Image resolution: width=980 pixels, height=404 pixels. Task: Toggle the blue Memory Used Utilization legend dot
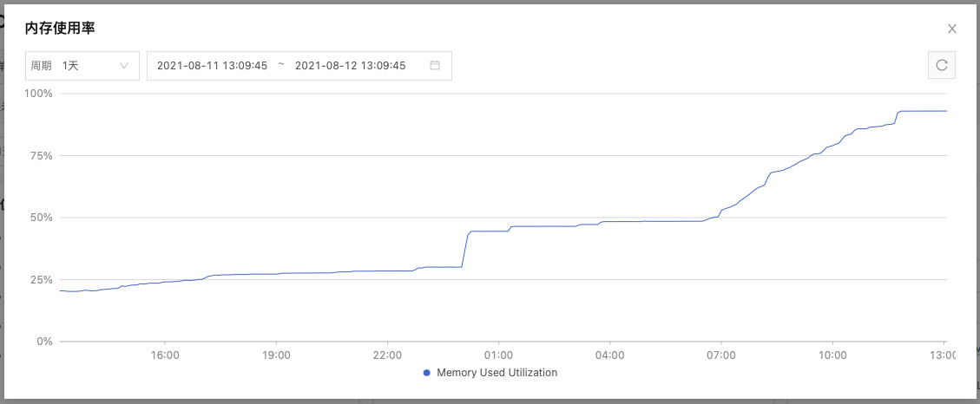(x=426, y=373)
